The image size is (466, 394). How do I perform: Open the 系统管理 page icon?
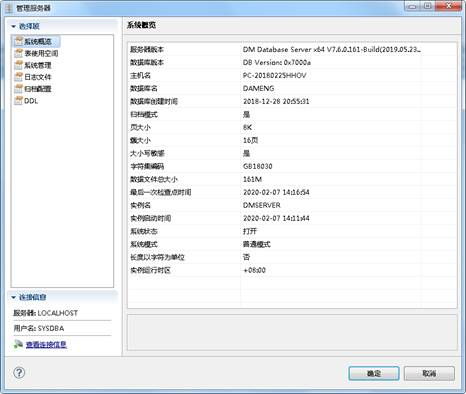[18, 65]
